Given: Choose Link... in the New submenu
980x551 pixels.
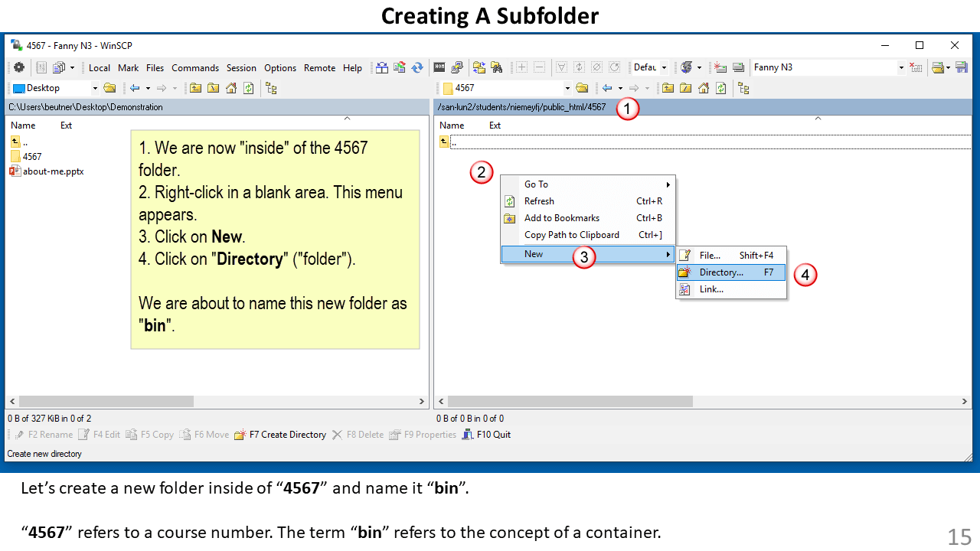Looking at the screenshot, I should tap(731, 289).
